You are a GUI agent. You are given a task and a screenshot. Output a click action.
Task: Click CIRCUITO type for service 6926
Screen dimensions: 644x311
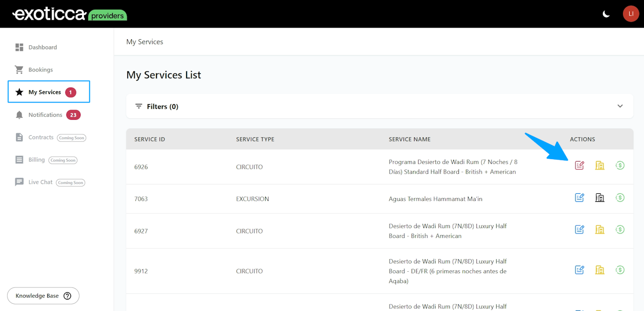[250, 167]
